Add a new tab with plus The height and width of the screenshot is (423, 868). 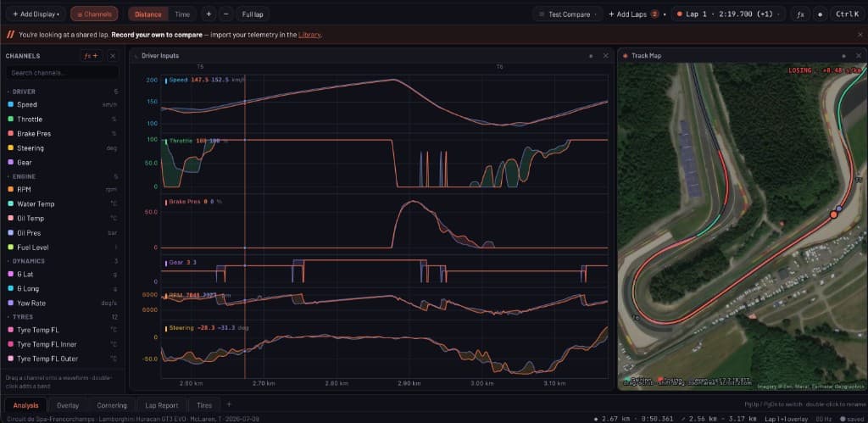coord(229,404)
